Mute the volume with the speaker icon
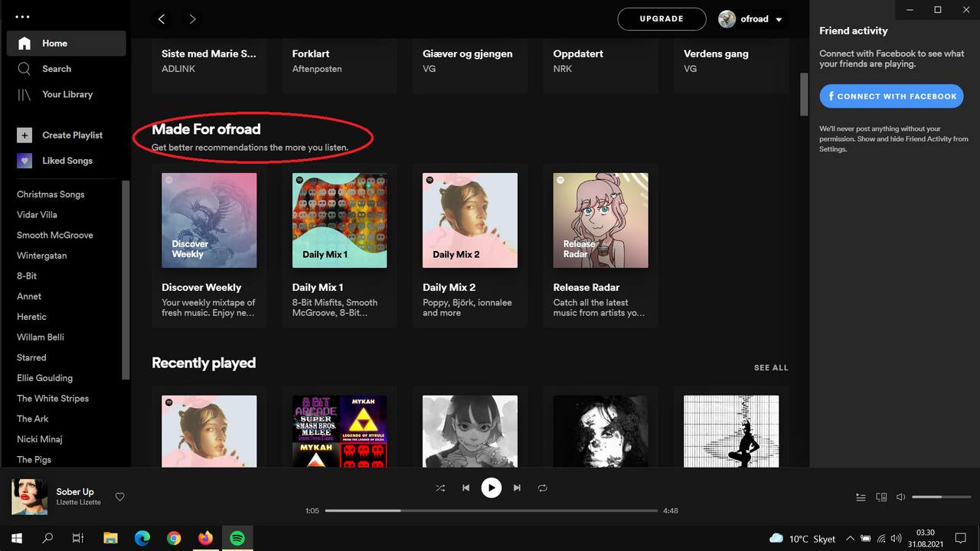980x551 pixels. (x=900, y=497)
